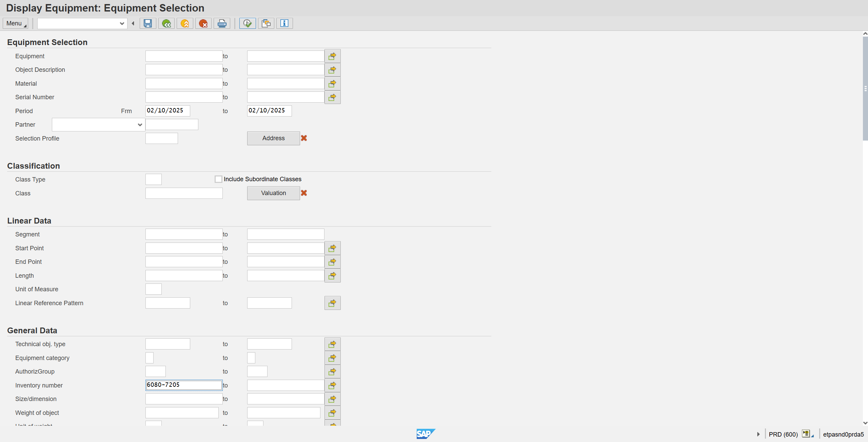Click the AuthorizGroup from field

coord(156,372)
